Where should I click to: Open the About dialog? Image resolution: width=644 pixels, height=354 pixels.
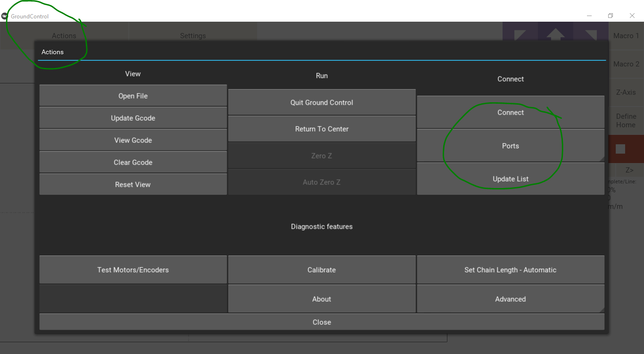click(322, 299)
